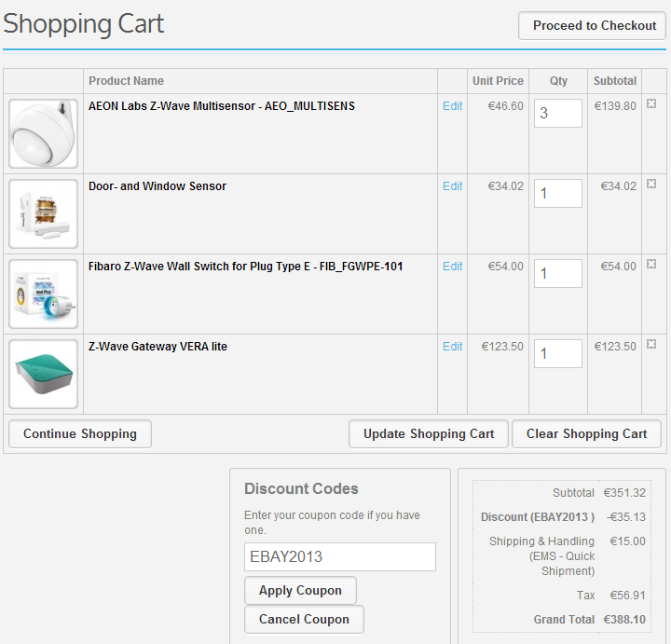Focus quantity field for Fibaro Wall Switch
Screen dimensions: 671x644
[558, 273]
